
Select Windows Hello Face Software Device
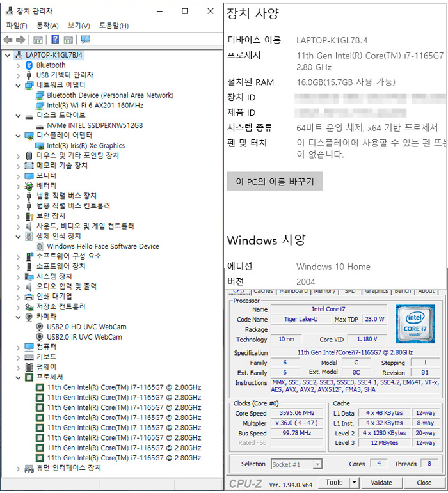coord(103,246)
